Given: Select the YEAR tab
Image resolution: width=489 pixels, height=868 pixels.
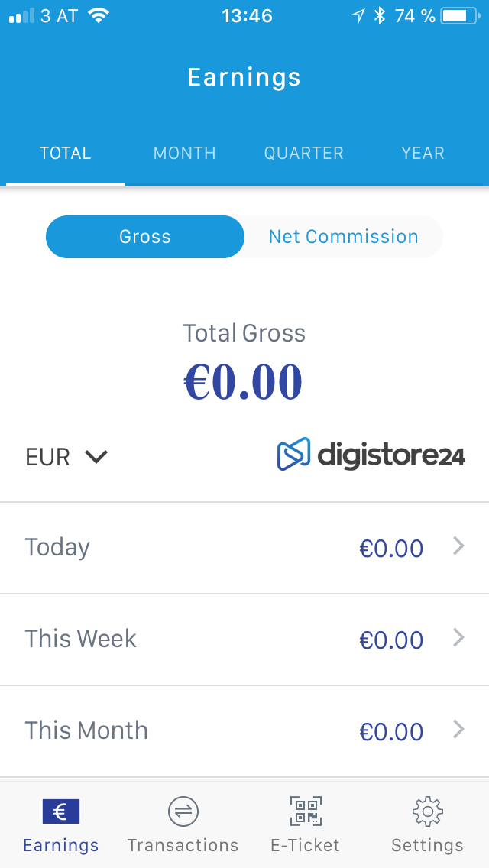Looking at the screenshot, I should (x=423, y=154).
